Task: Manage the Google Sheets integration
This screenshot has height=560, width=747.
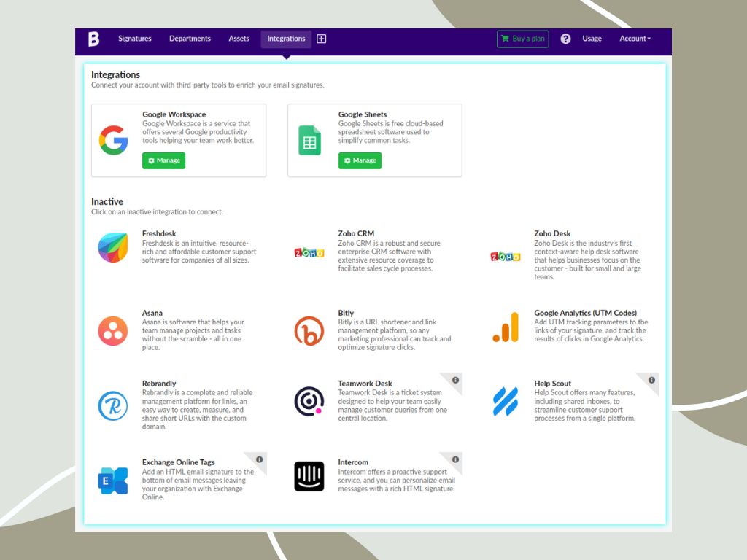Action: coord(360,160)
